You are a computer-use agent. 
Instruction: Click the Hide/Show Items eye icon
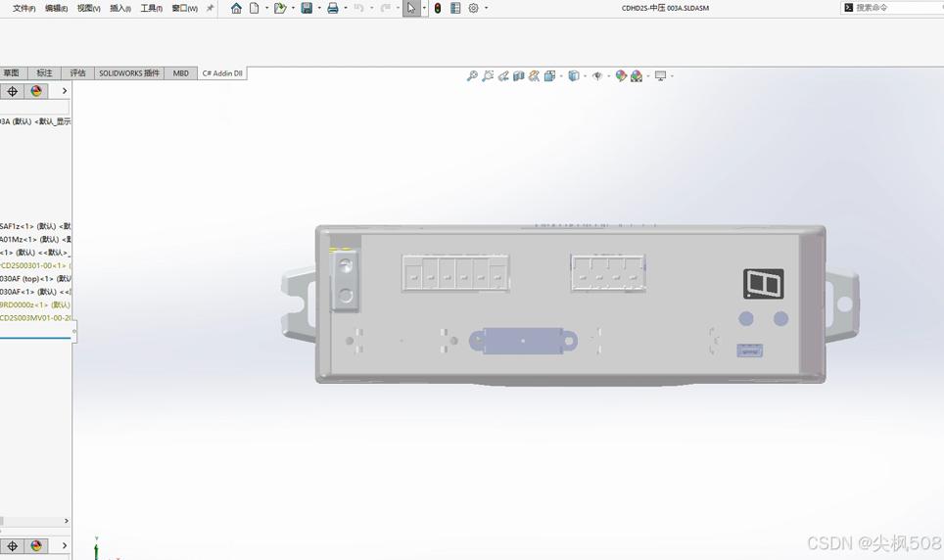pyautogui.click(x=597, y=75)
